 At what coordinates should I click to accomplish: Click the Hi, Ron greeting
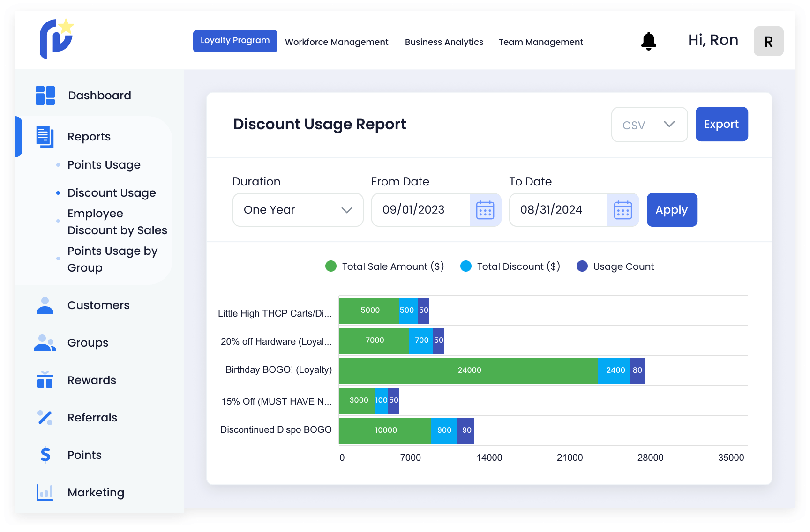click(713, 40)
